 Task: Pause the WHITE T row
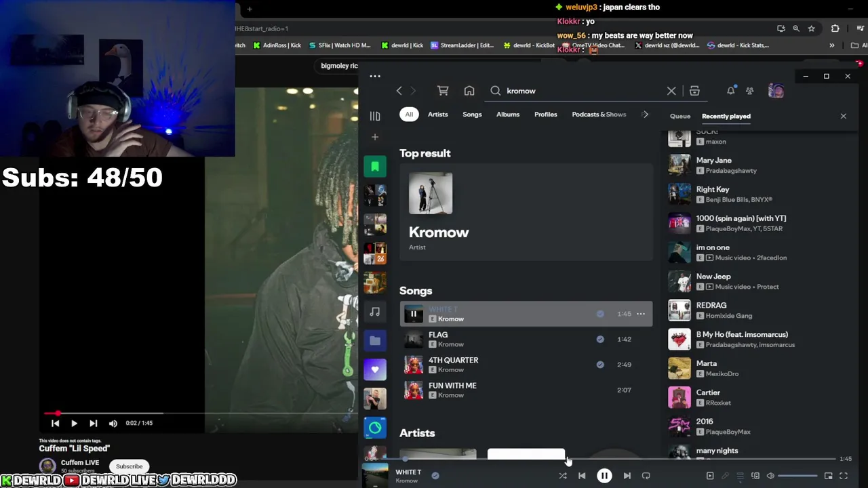click(x=414, y=314)
